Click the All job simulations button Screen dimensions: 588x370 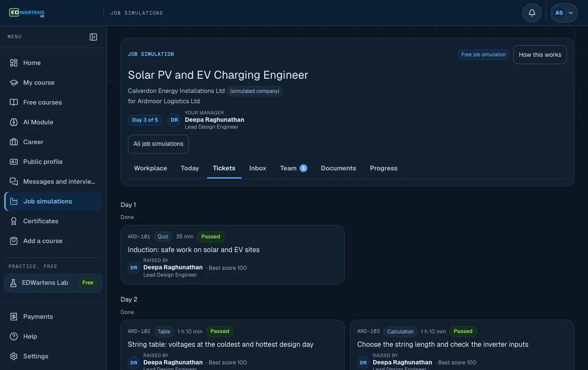click(x=158, y=144)
